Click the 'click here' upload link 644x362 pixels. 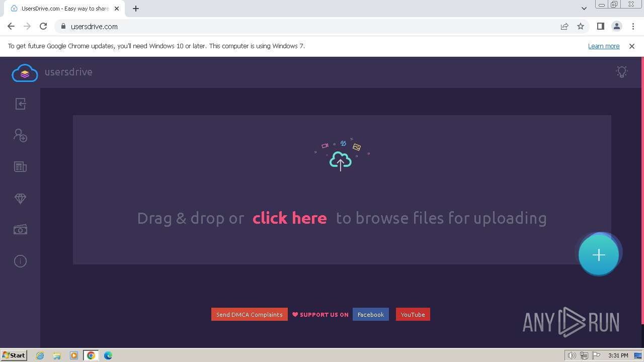click(x=289, y=218)
